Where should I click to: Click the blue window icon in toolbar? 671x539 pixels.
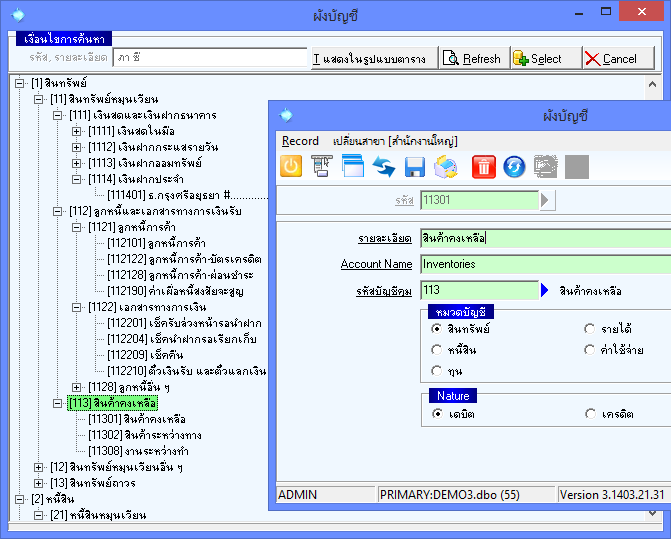352,167
